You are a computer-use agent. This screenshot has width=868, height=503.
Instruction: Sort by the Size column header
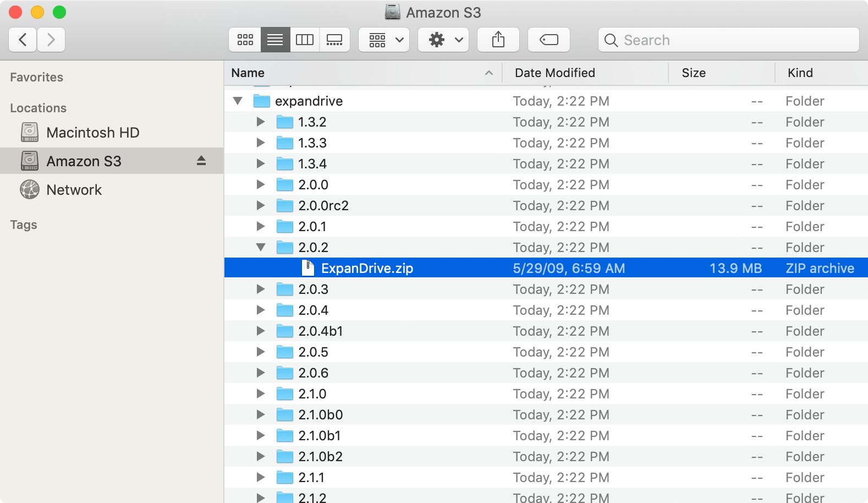tap(722, 73)
